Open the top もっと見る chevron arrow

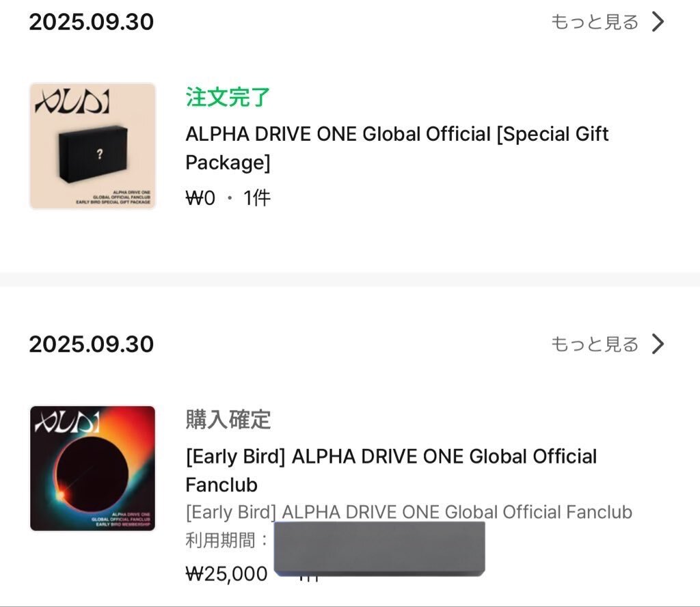(658, 21)
